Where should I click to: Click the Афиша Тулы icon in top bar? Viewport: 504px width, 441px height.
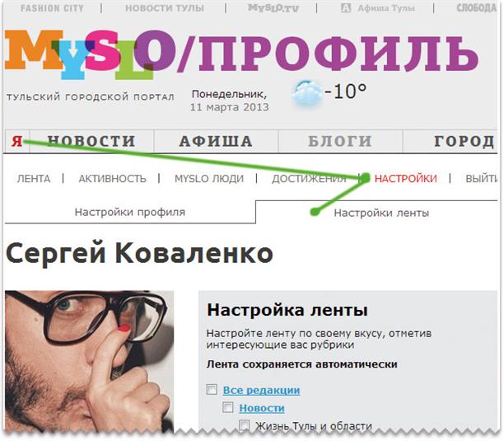click(346, 8)
